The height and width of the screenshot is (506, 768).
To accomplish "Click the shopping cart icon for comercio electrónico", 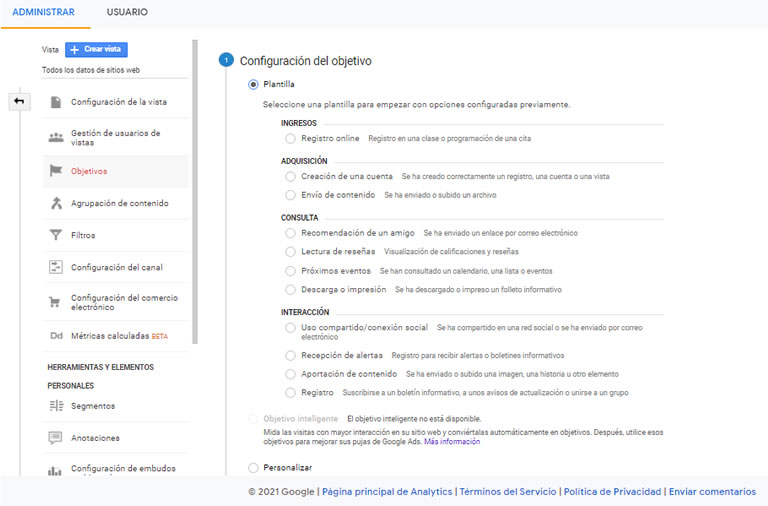I will [54, 302].
